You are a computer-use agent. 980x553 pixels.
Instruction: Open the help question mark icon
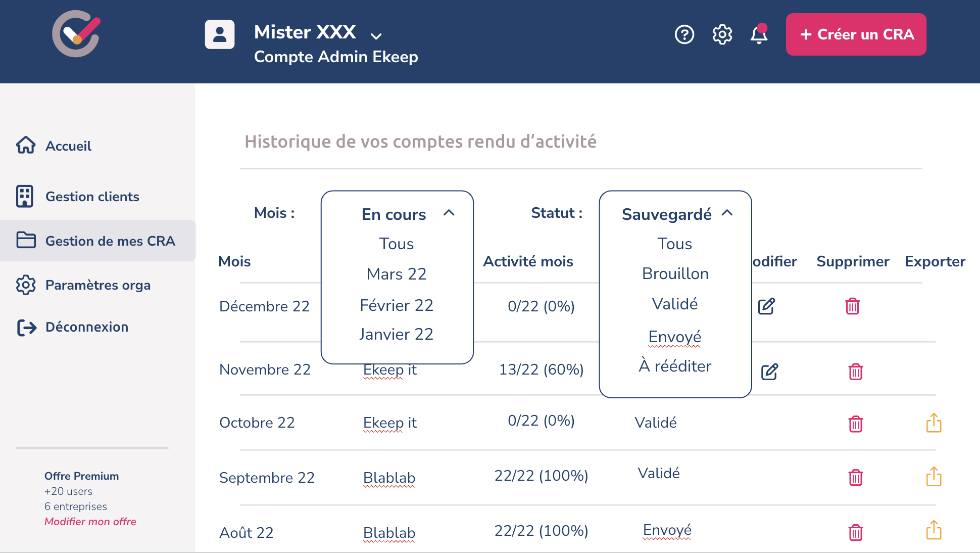(684, 34)
